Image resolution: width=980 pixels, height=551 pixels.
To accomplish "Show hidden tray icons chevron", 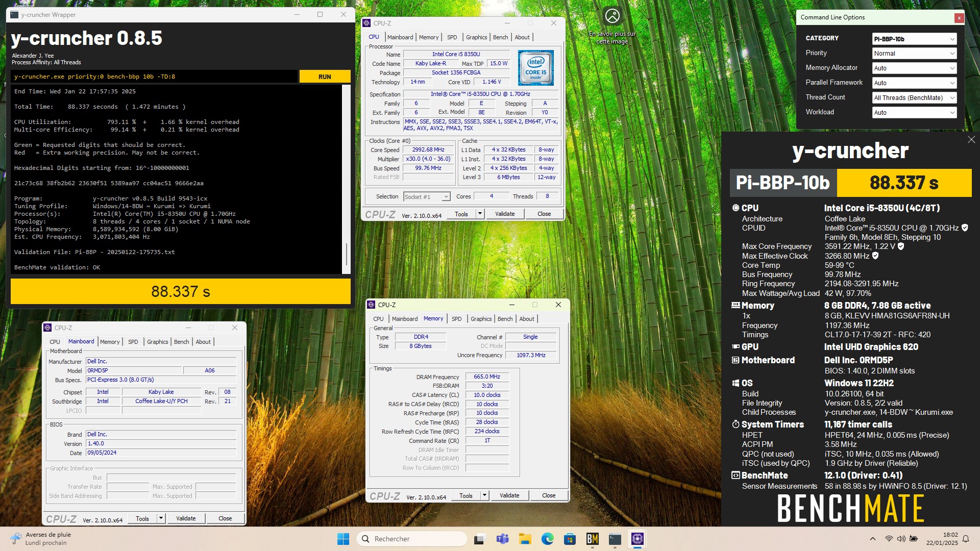I will (873, 539).
